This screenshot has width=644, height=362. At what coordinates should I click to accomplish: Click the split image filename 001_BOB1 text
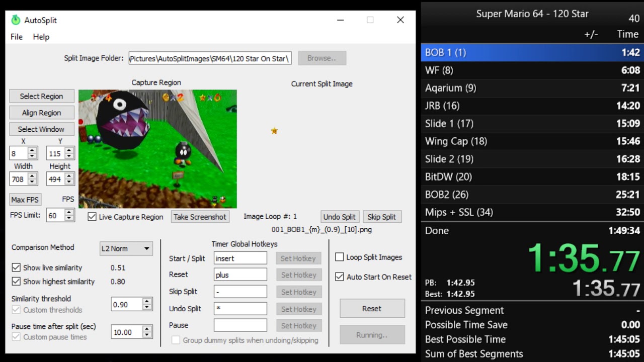pyautogui.click(x=321, y=230)
